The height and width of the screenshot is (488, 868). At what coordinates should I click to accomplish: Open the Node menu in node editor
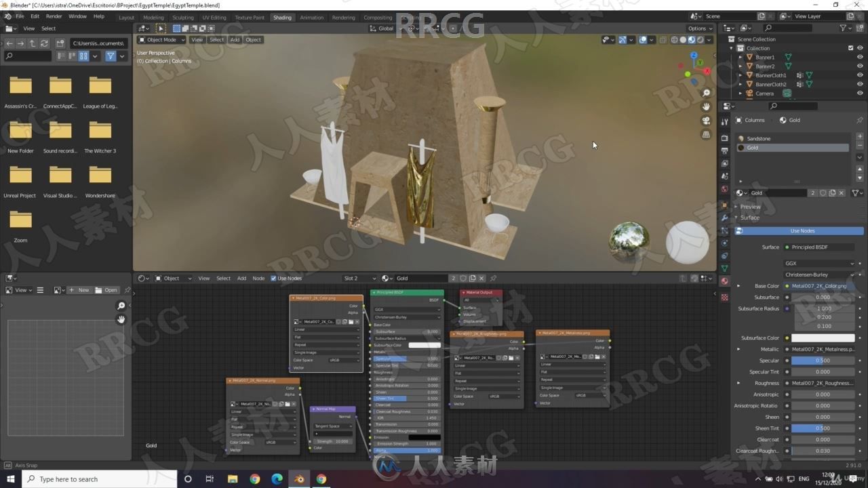pos(258,278)
